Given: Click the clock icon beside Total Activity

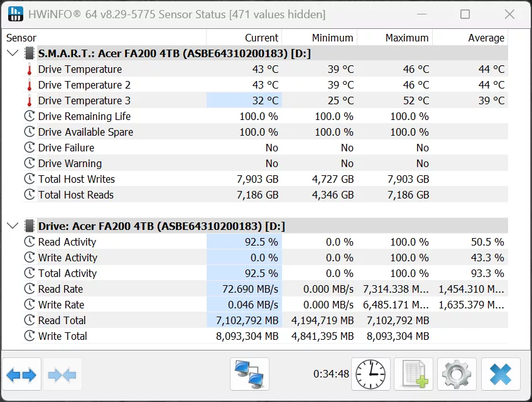Looking at the screenshot, I should [x=30, y=273].
